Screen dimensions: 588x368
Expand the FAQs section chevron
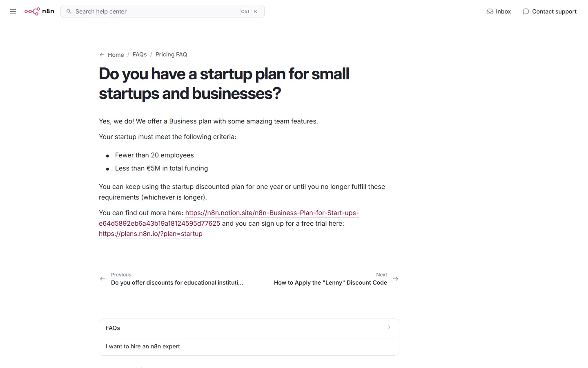pyautogui.click(x=389, y=327)
